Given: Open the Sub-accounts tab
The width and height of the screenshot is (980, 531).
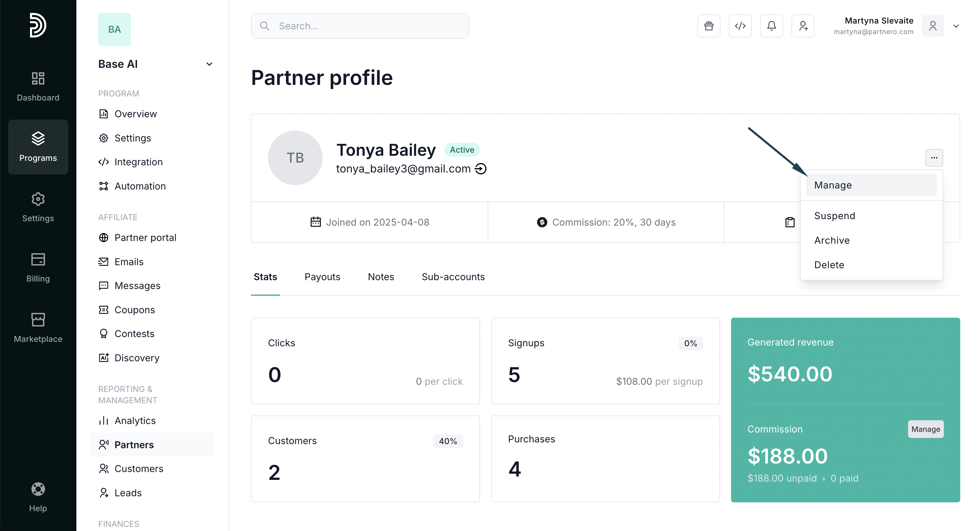Looking at the screenshot, I should (453, 277).
